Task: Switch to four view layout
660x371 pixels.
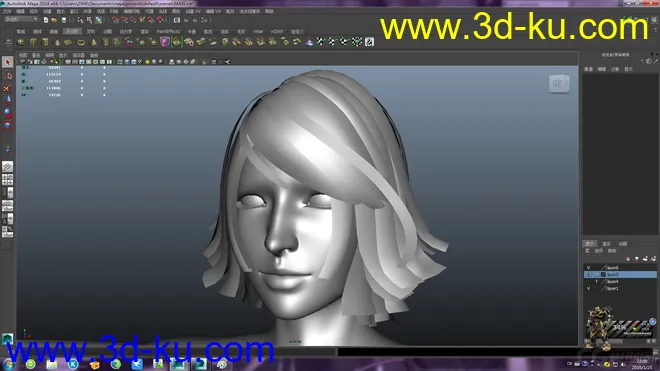Action: (8, 180)
